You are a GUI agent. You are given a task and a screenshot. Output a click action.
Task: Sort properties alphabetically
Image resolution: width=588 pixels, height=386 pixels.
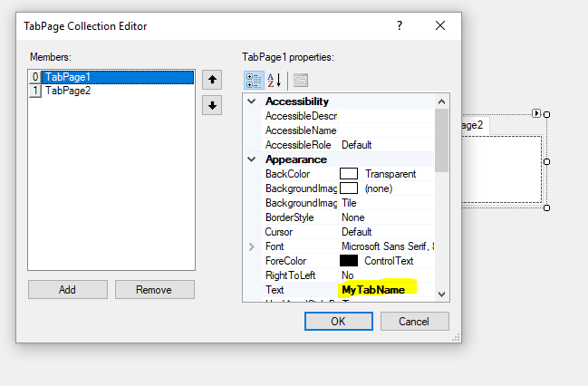(275, 81)
